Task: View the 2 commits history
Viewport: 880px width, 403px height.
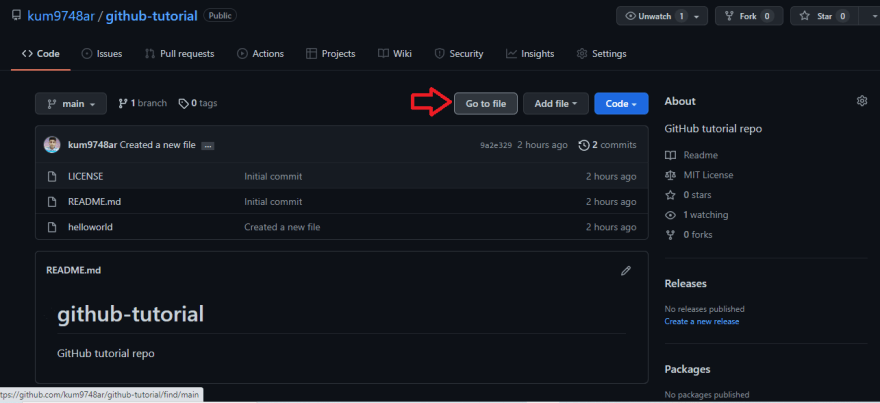Action: [607, 145]
